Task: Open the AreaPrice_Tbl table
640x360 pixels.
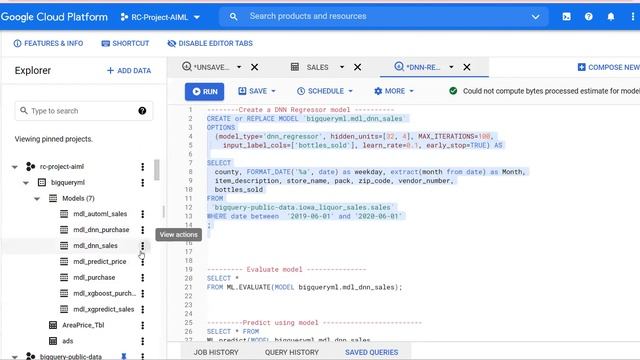Action: (83, 325)
